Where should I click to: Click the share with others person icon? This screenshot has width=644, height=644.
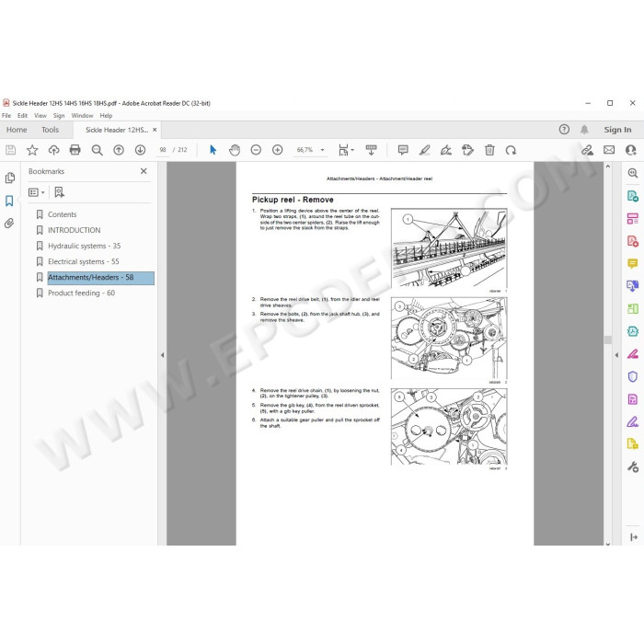tap(631, 150)
